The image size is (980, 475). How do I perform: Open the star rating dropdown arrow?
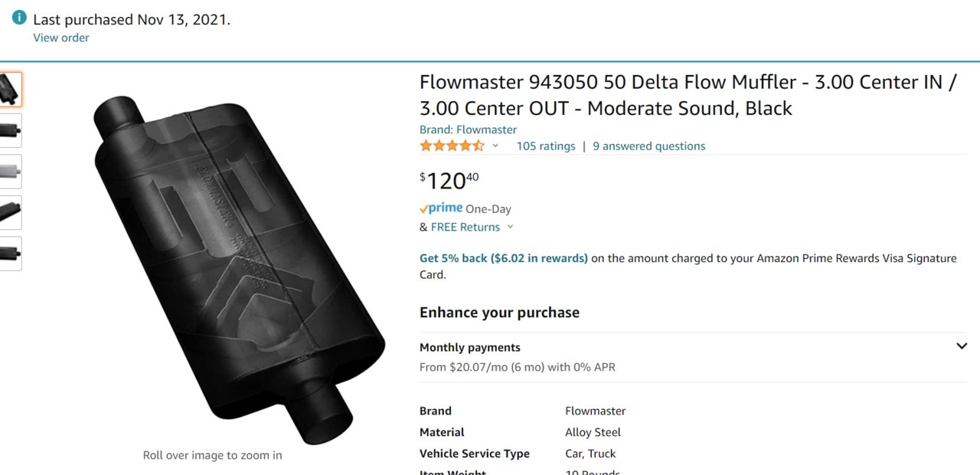(x=495, y=146)
